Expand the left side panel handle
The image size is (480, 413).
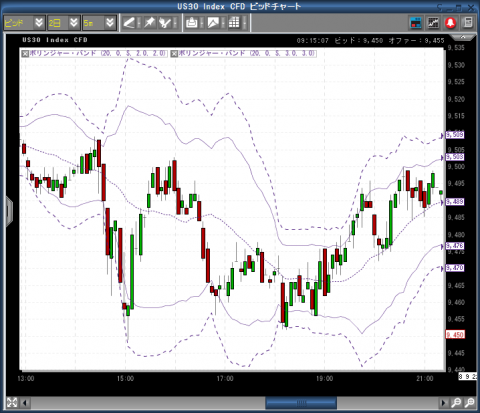click(x=9, y=211)
